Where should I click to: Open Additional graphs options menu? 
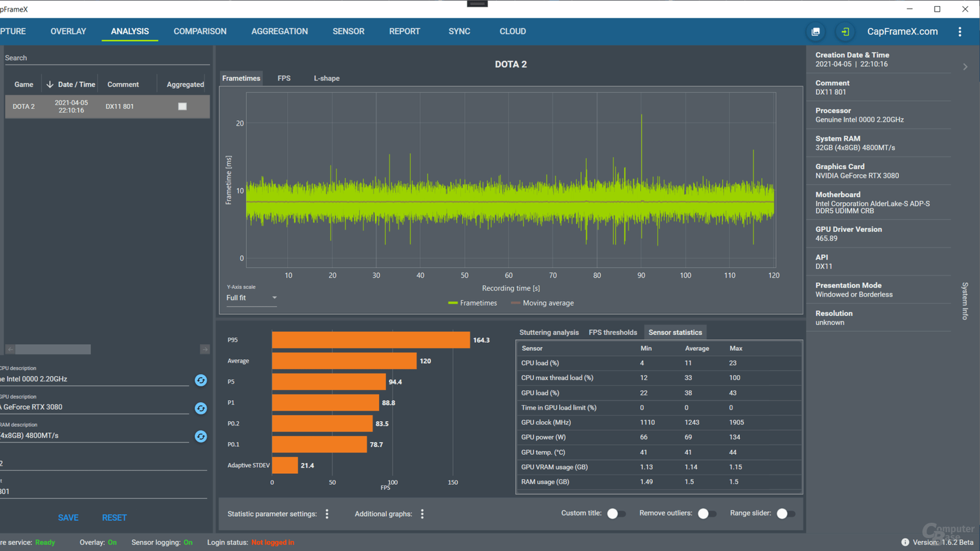[422, 514]
